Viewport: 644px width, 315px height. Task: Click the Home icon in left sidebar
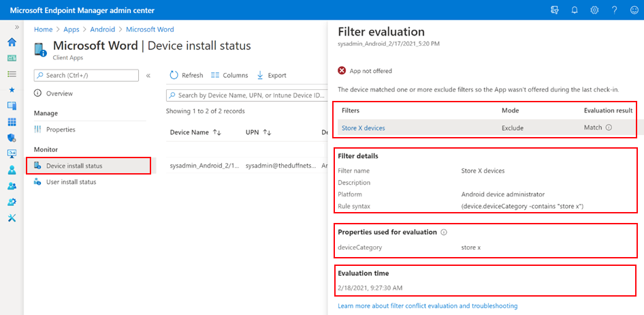point(12,42)
